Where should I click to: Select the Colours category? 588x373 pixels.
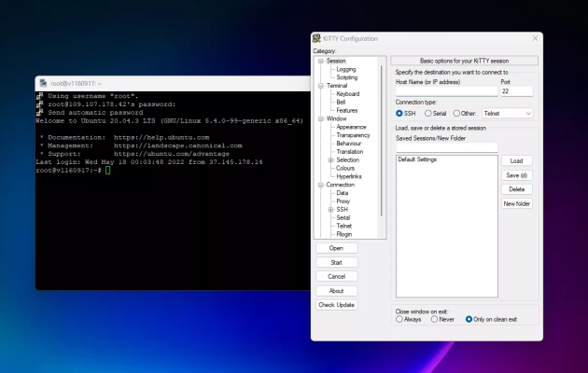[x=344, y=168]
